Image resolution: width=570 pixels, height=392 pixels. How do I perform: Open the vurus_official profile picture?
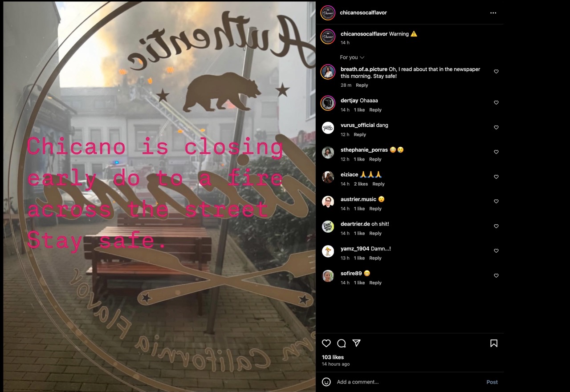click(328, 128)
